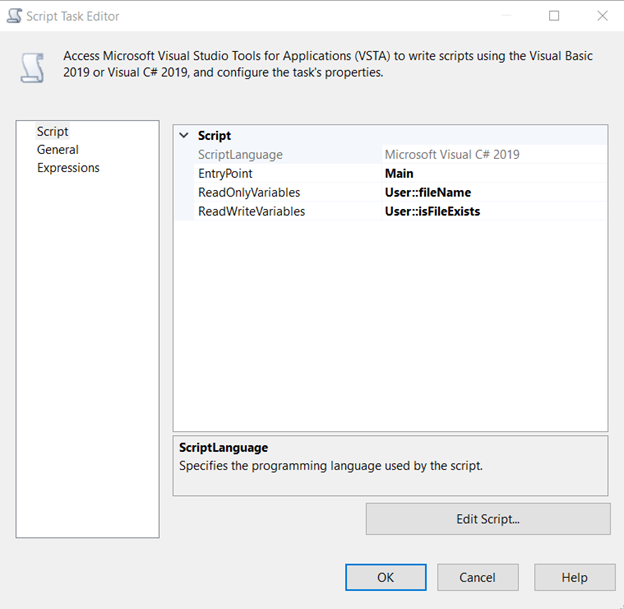This screenshot has height=609, width=624.
Task: Open the Expressions page
Action: 68,168
